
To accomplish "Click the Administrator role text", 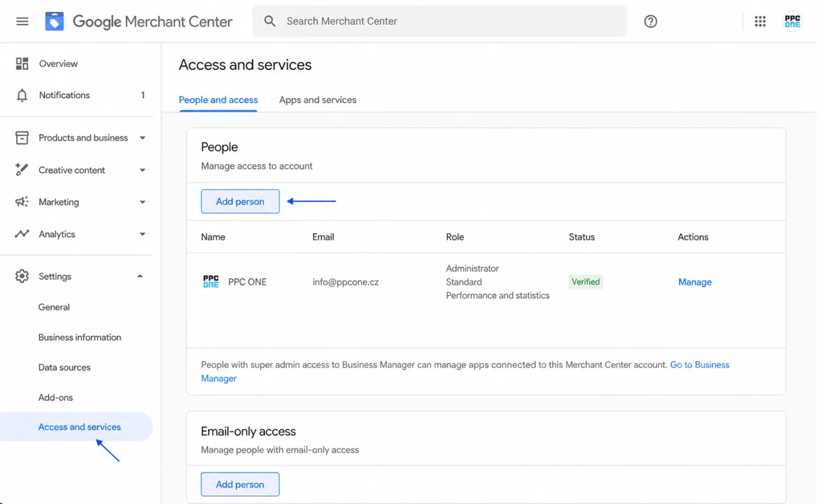I will tap(473, 268).
